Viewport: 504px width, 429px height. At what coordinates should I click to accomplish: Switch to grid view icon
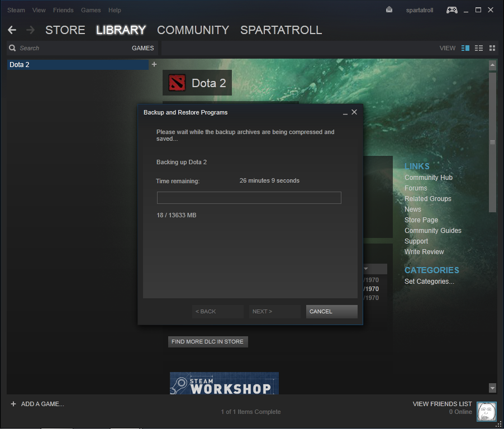pos(492,48)
